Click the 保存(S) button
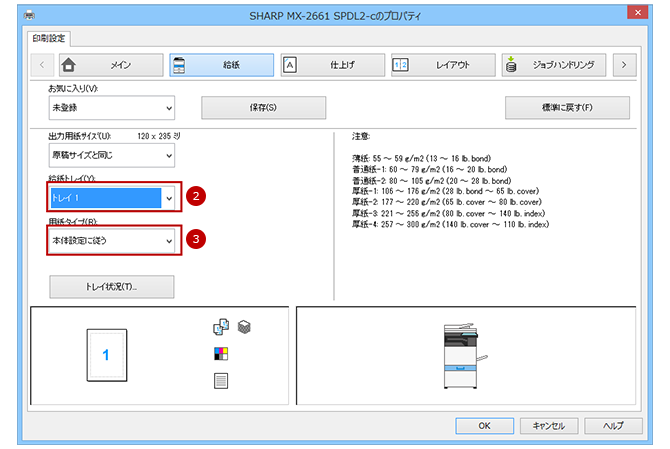 coord(264,108)
